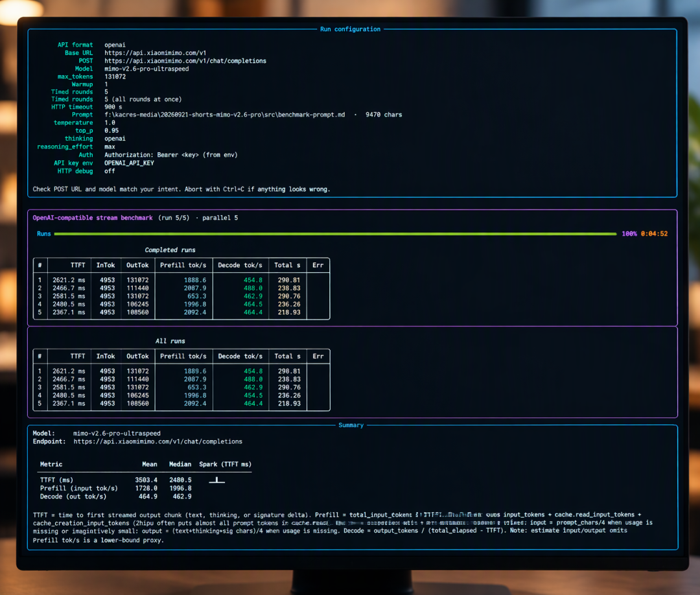Viewport: 700px width, 595px height.
Task: Click the 'Spark (TTFT ms)' column header
Action: tap(225, 465)
